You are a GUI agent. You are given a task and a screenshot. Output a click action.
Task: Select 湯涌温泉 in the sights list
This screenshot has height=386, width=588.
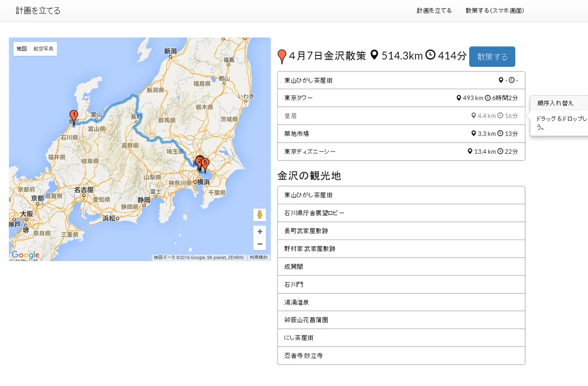401,302
